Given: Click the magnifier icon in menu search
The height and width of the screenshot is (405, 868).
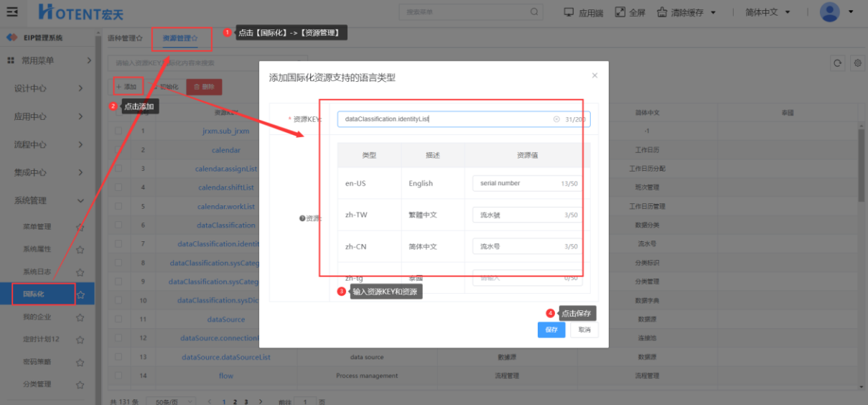Looking at the screenshot, I should [x=534, y=12].
